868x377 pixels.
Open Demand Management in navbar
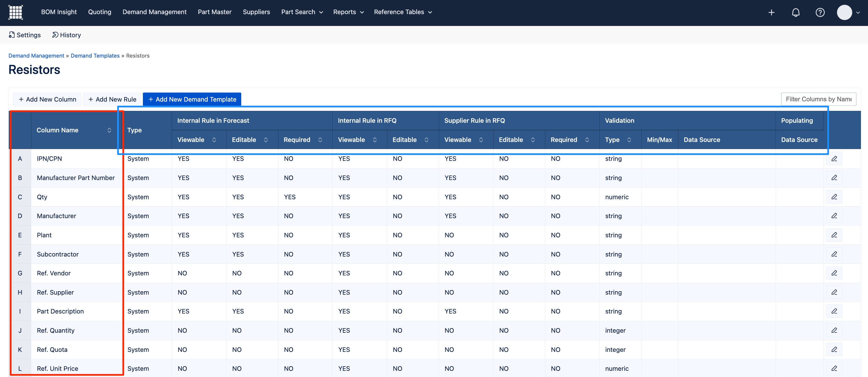[x=154, y=12]
